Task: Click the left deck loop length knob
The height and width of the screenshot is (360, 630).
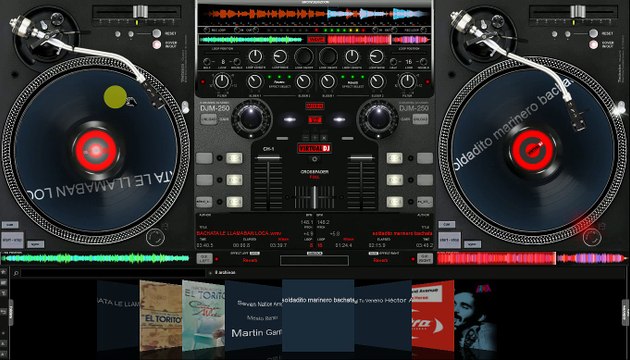Action: tap(255, 57)
